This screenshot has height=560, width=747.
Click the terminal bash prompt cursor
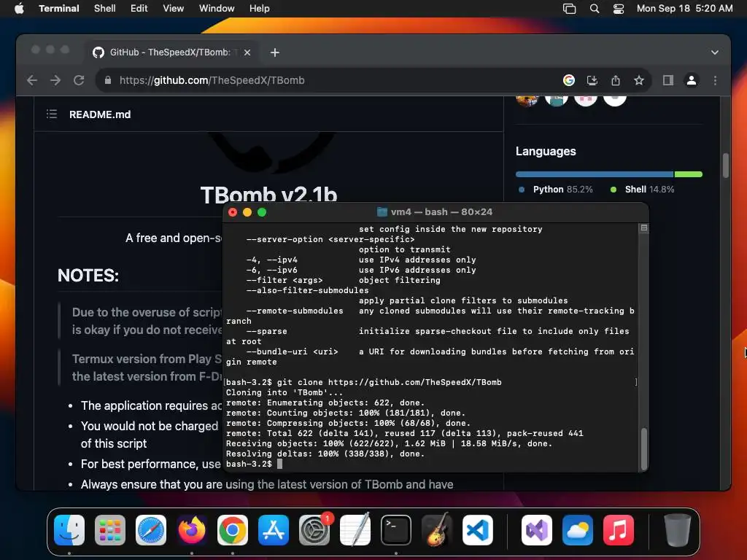point(279,464)
